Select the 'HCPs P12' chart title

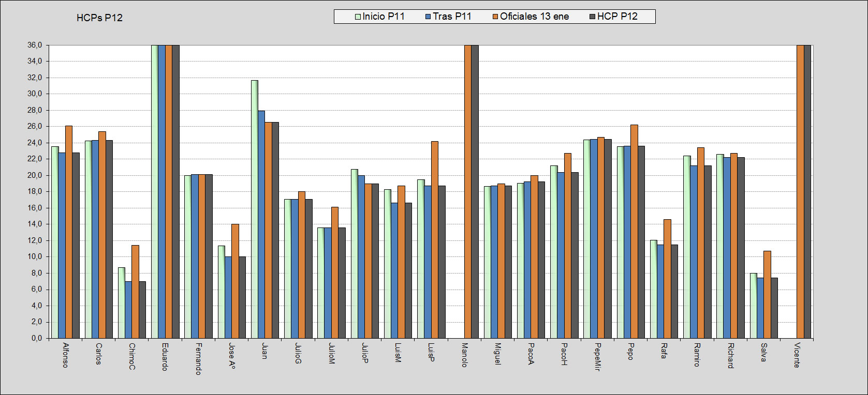tap(99, 18)
